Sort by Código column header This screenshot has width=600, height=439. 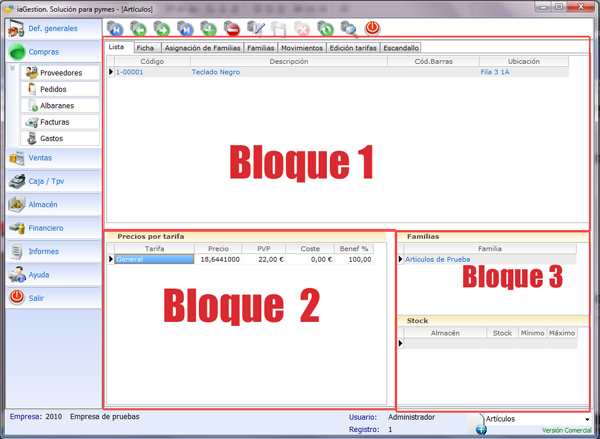152,61
